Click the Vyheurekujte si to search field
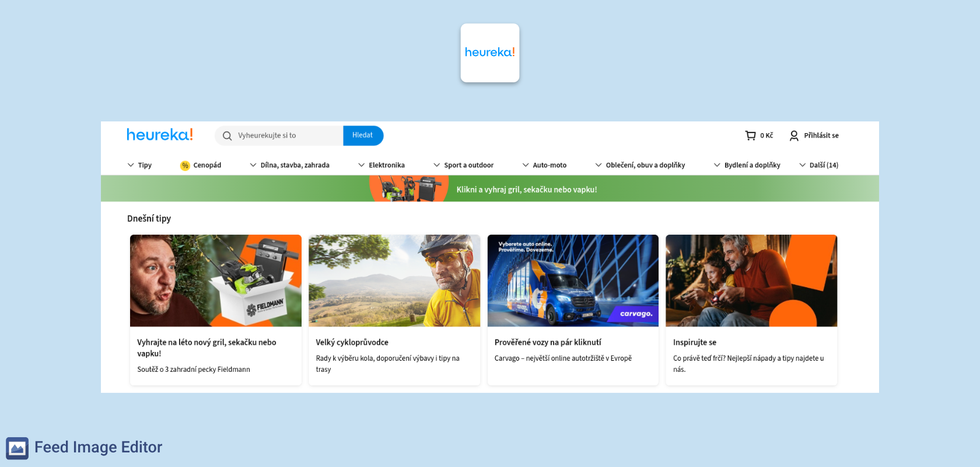 coord(286,135)
